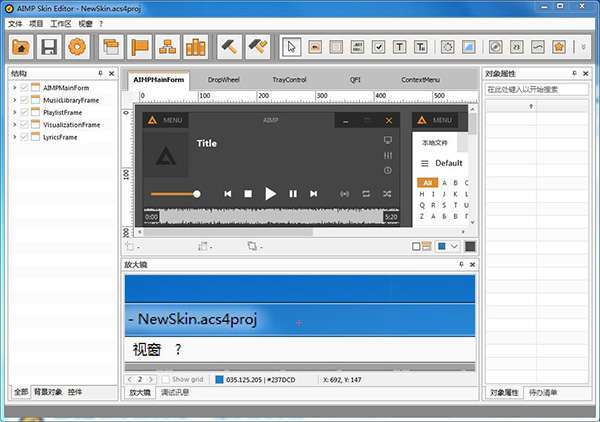Click the Save project floppy disk icon

point(48,46)
